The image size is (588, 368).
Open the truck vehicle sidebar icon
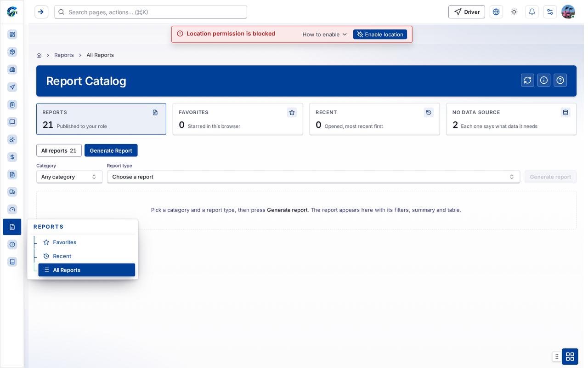(12, 192)
